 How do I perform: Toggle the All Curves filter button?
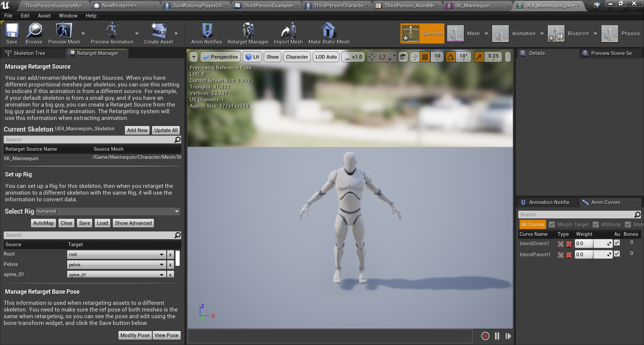pyautogui.click(x=533, y=224)
